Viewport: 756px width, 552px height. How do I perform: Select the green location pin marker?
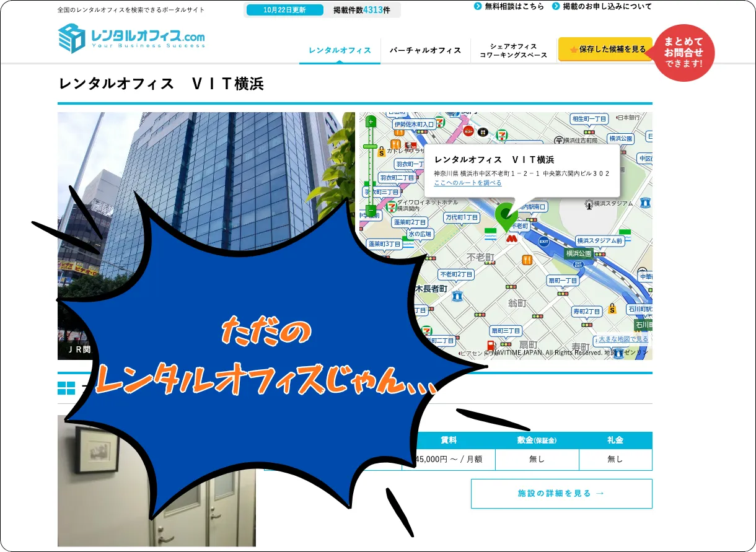point(506,215)
